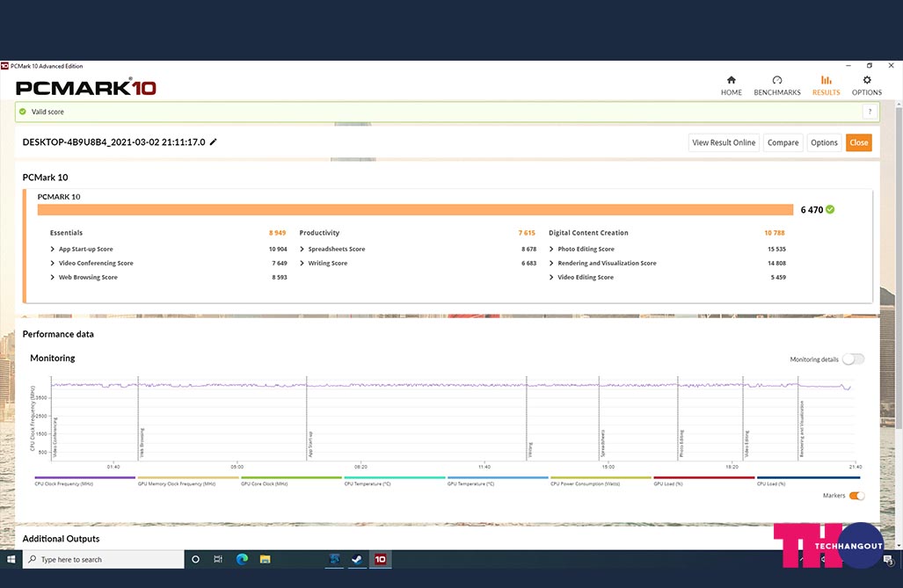Click the orange Close button
The image size is (903, 588).
coord(859,142)
